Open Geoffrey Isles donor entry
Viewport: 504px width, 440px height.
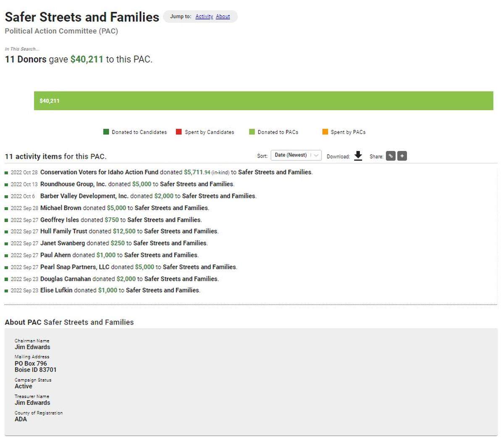60,220
